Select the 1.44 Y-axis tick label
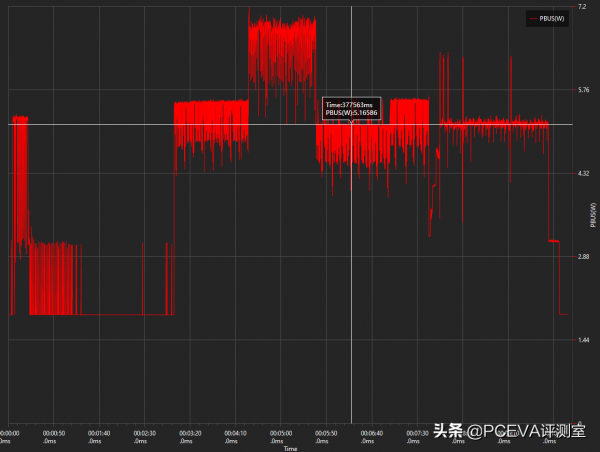This screenshot has width=600, height=452. tap(584, 340)
